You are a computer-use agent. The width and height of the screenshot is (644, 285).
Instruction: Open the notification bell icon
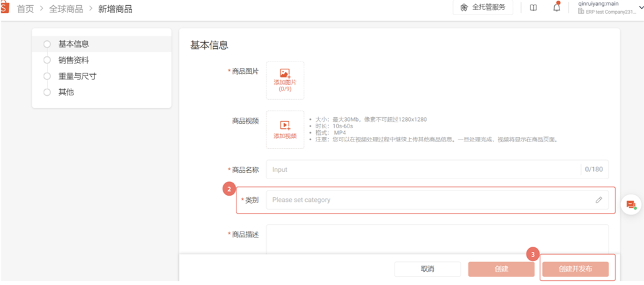[556, 8]
